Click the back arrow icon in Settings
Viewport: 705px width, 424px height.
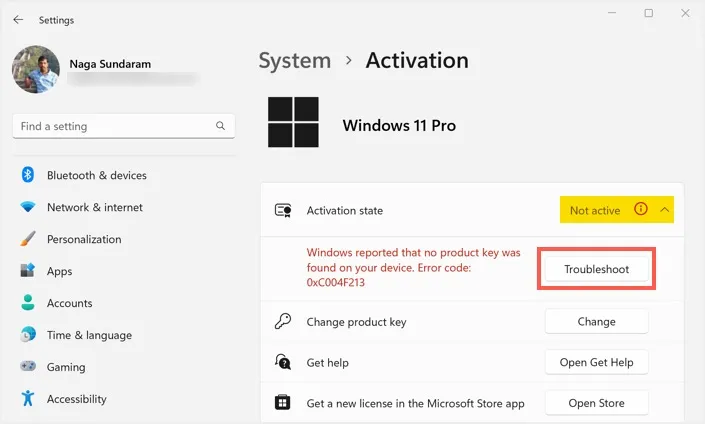(18, 19)
